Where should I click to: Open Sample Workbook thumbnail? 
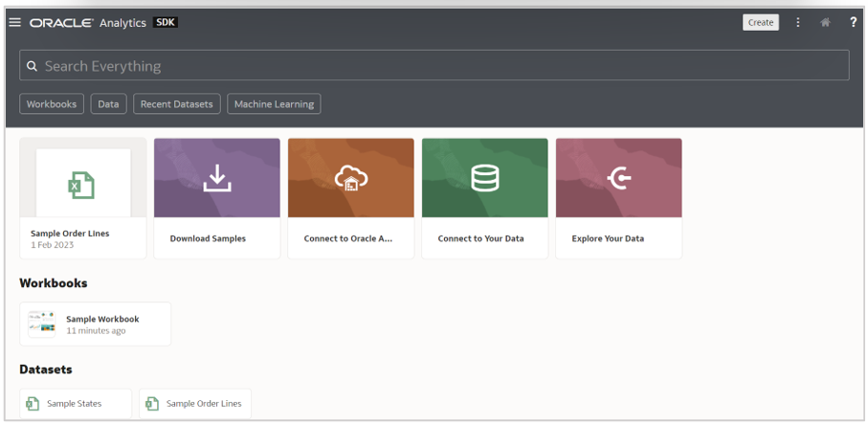[42, 324]
